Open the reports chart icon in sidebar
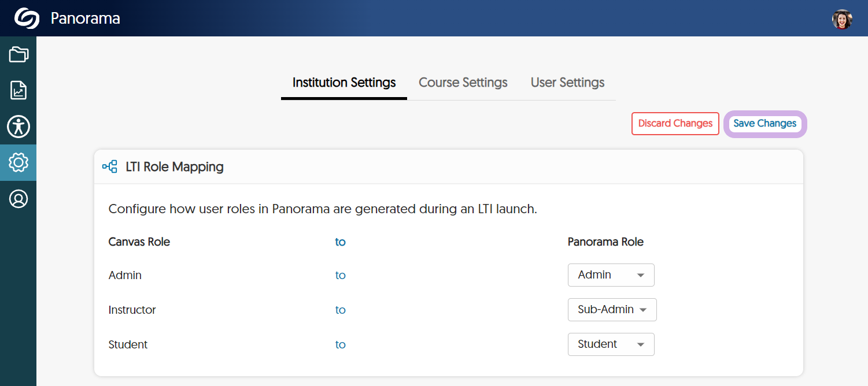Screen dimensions: 868x386 point(19,91)
